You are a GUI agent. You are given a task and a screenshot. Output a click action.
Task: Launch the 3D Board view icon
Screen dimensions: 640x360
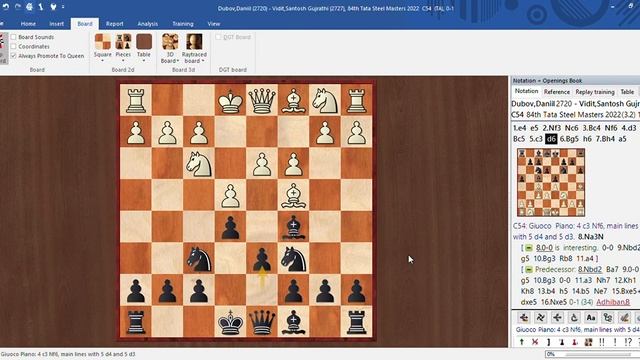coord(170,42)
